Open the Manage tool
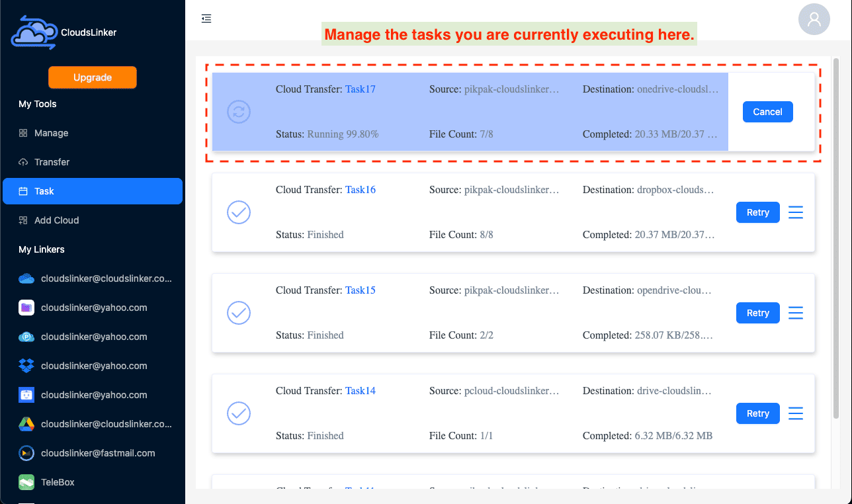The image size is (852, 504). 93,133
